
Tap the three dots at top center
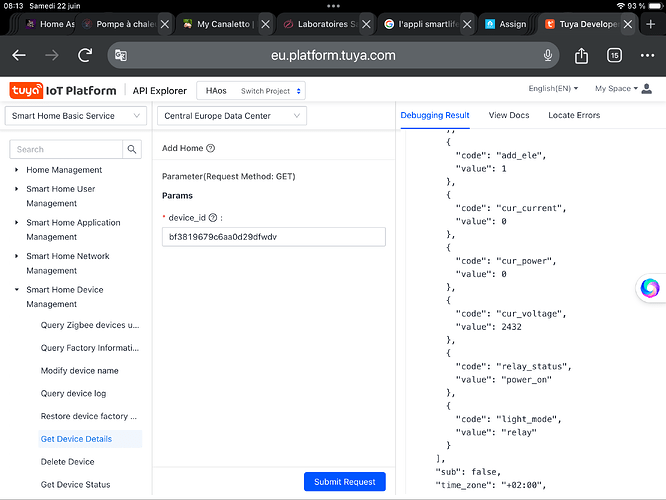coord(333,6)
